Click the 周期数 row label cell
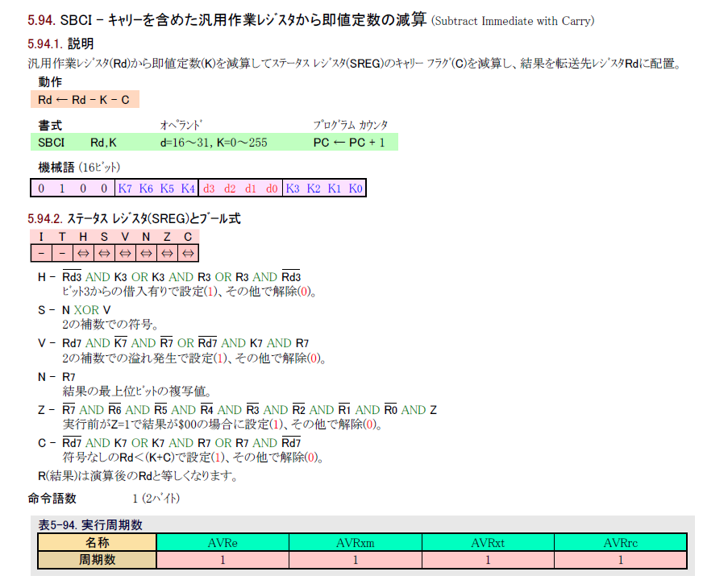This screenshot has width=728, height=584. click(x=97, y=559)
